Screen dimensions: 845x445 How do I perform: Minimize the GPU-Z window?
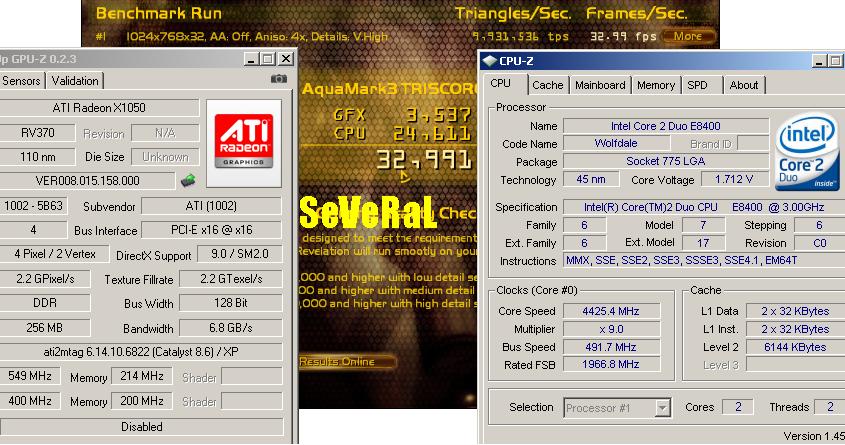coord(251,59)
